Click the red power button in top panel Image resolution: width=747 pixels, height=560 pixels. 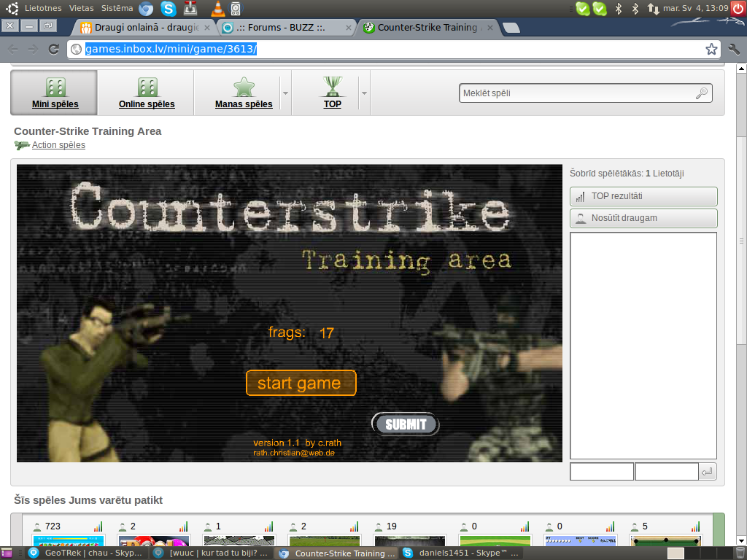pos(738,9)
